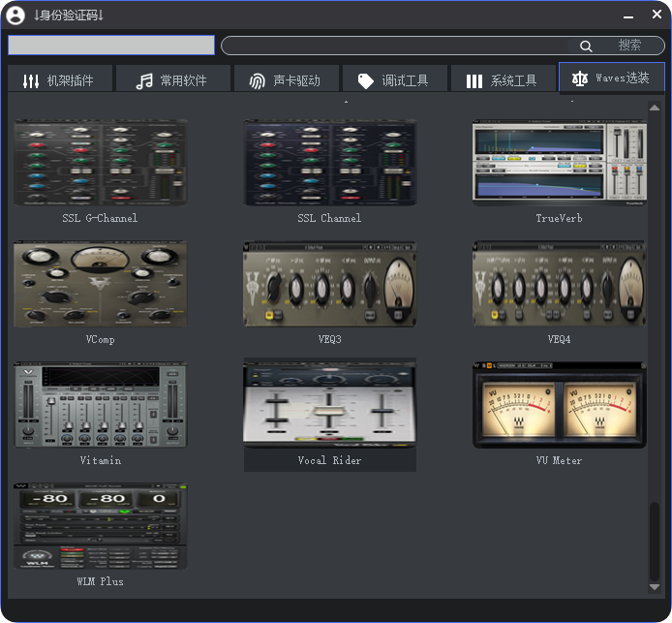
Task: Click the scrollbar up arrow
Action: coord(655,108)
